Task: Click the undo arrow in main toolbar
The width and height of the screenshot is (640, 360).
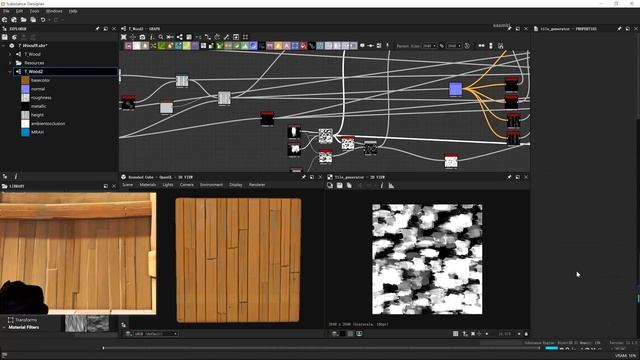Action: (42, 20)
